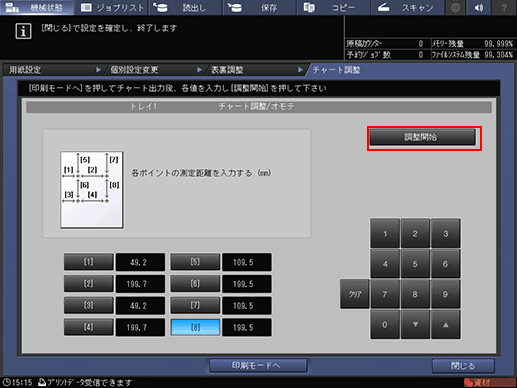Switch to the コピー tab
517x388 pixels.
pyautogui.click(x=333, y=7)
